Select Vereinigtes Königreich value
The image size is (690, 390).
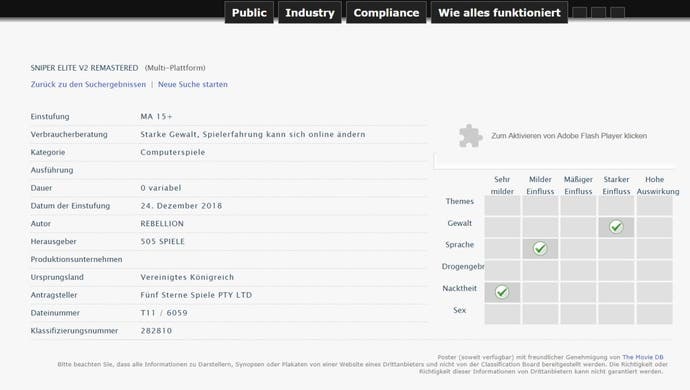[x=187, y=277]
